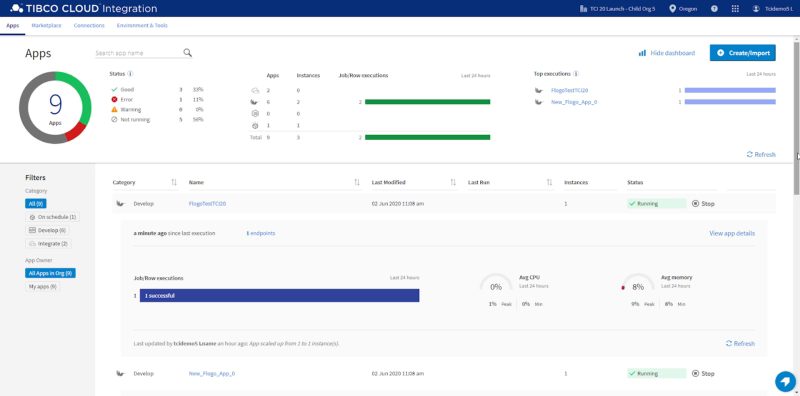This screenshot has height=396, width=800.
Task: Click FlogoTestTCI20 purple top executions bar
Action: pyautogui.click(x=730, y=90)
